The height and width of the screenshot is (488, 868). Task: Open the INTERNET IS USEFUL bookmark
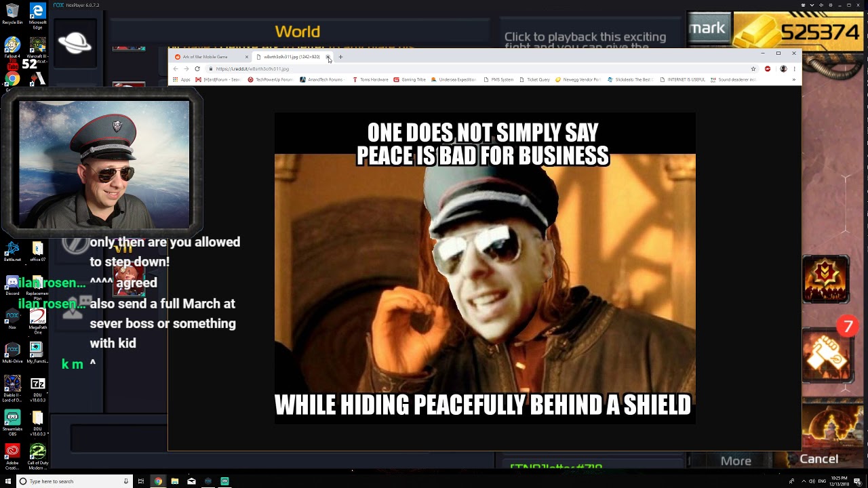pyautogui.click(x=682, y=79)
